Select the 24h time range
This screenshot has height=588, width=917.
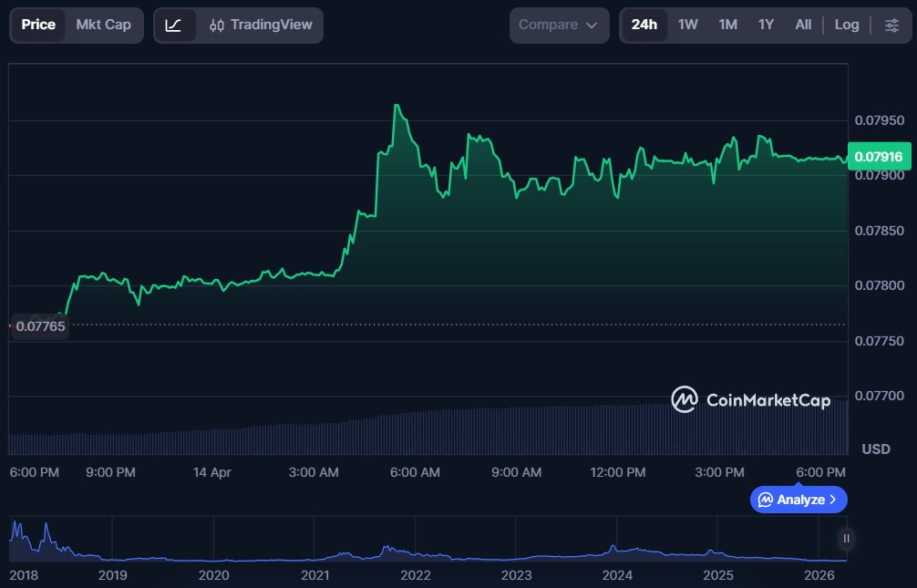(x=644, y=26)
